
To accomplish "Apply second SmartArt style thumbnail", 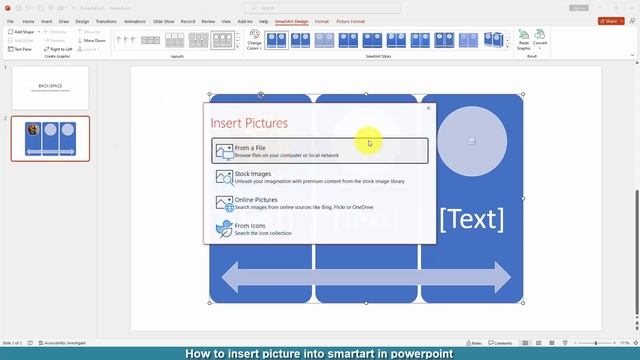I will pos(300,40).
